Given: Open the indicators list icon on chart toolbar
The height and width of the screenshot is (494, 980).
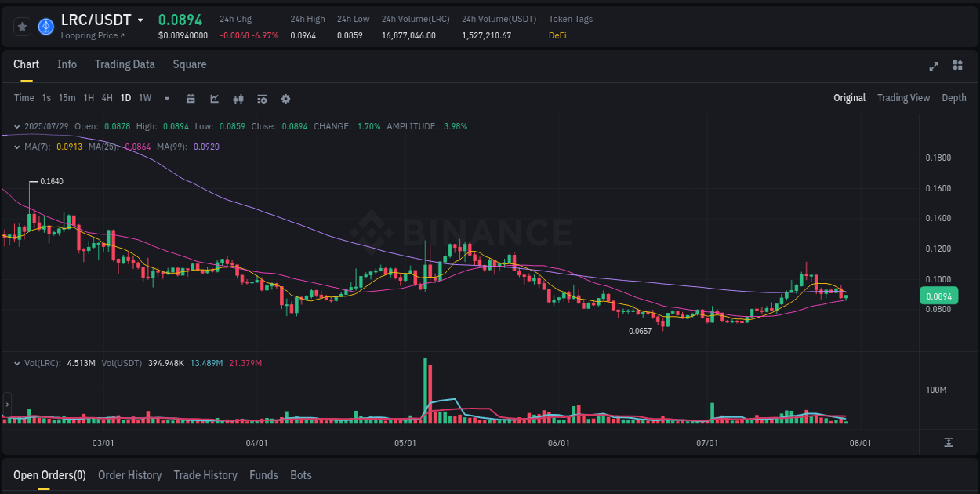Looking at the screenshot, I should [261, 98].
